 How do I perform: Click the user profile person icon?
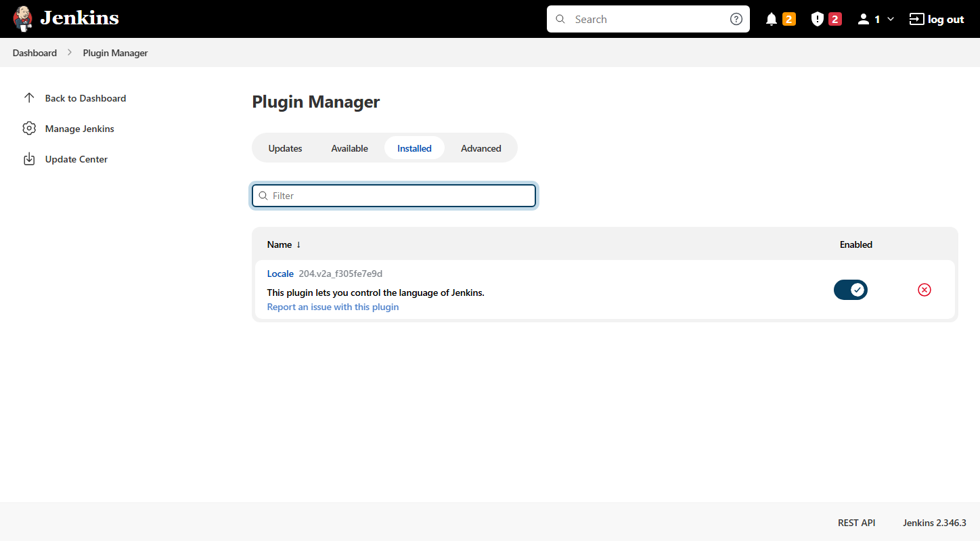[863, 19]
